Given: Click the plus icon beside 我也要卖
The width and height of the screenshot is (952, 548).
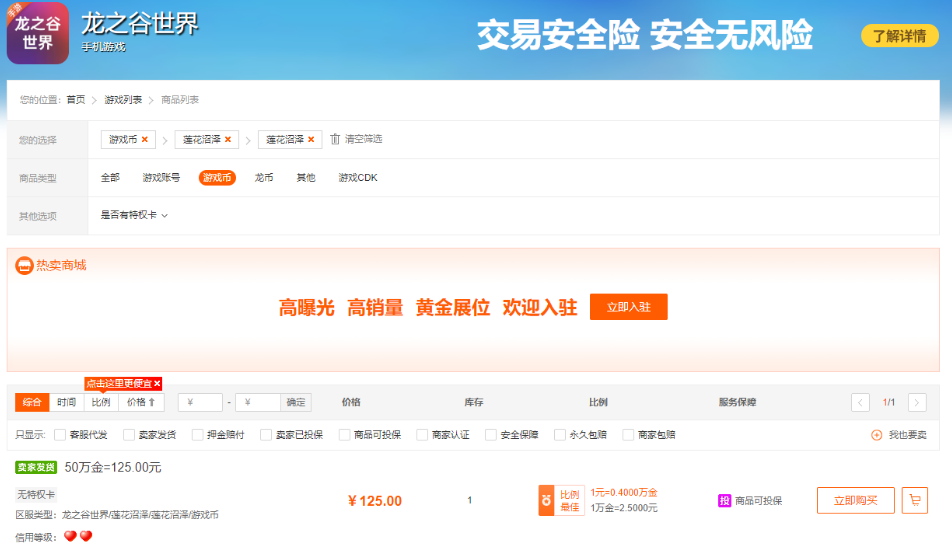Looking at the screenshot, I should coord(876,435).
